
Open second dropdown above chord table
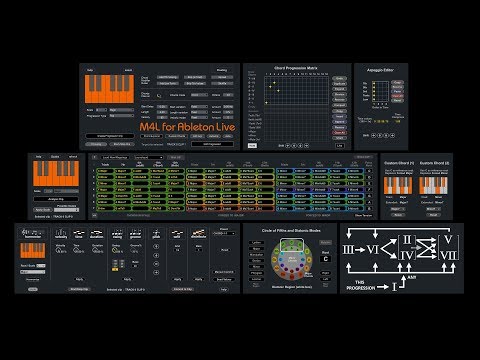149,157
